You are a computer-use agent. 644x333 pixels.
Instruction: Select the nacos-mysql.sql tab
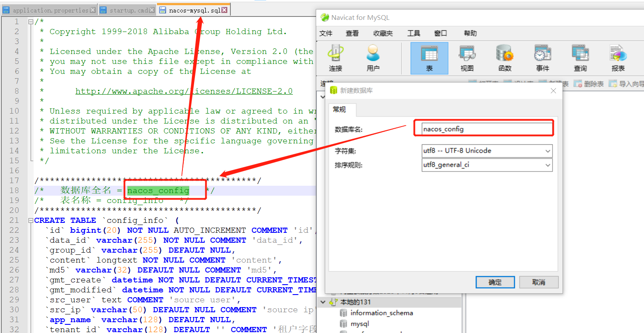point(194,10)
